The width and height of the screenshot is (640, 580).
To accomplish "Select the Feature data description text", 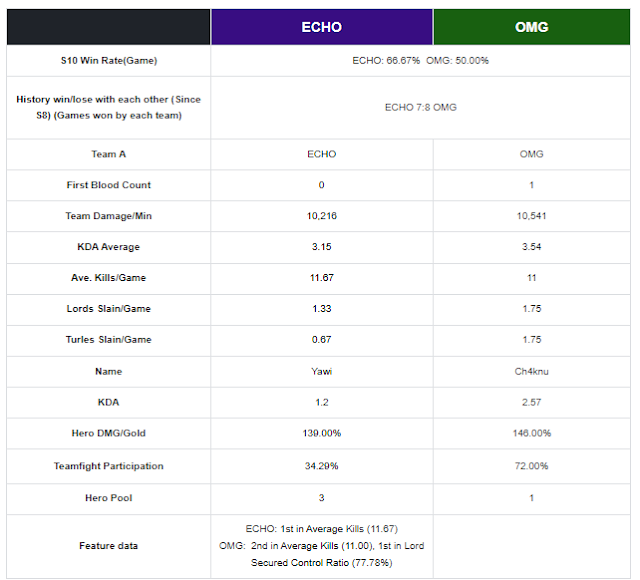I will coord(322,546).
